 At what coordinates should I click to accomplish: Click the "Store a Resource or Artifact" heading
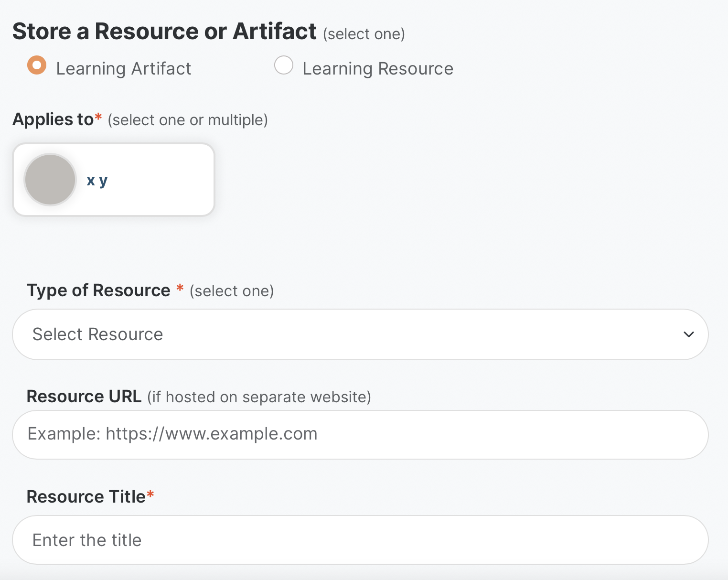pos(164,32)
